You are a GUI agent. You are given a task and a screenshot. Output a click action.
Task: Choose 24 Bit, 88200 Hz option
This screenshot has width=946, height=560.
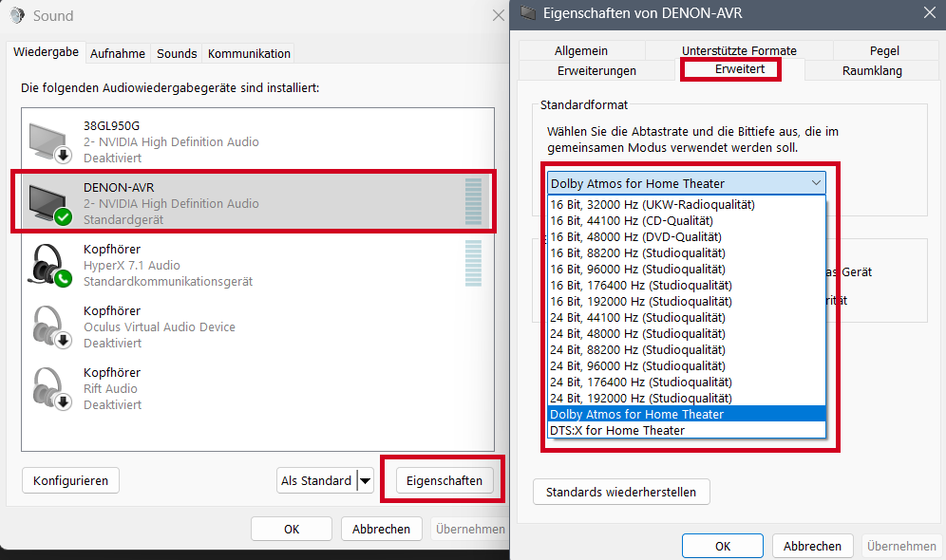[687, 349]
